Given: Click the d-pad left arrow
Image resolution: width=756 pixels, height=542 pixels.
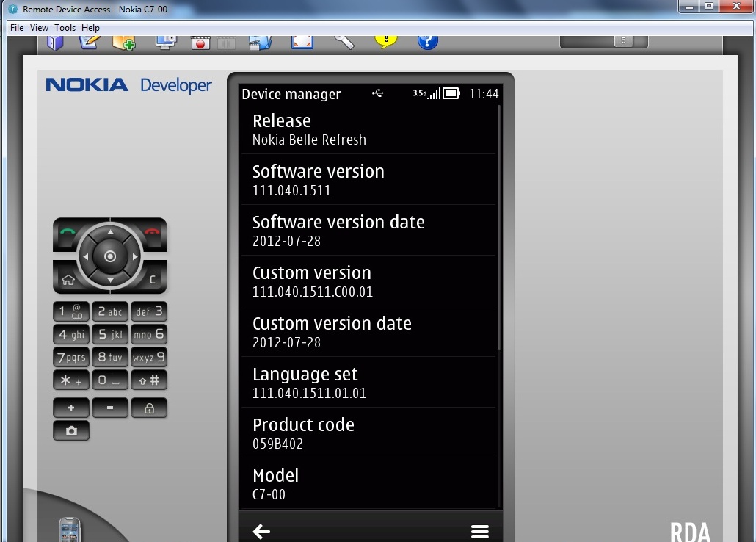Looking at the screenshot, I should (86, 256).
